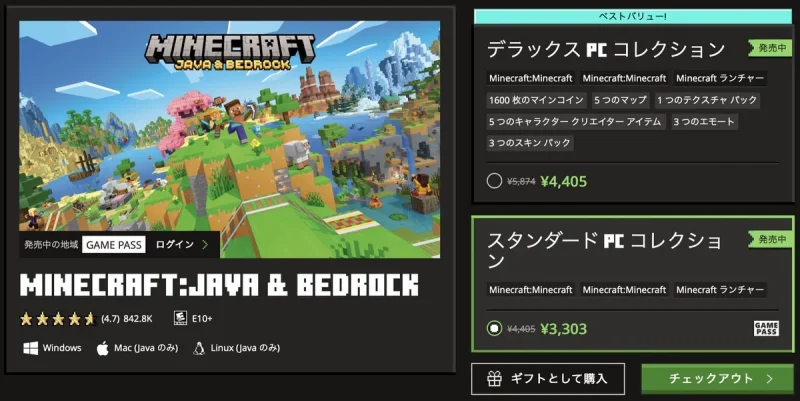Click the 発売中 tag on Standard collection
The height and width of the screenshot is (401, 800).
[x=770, y=239]
